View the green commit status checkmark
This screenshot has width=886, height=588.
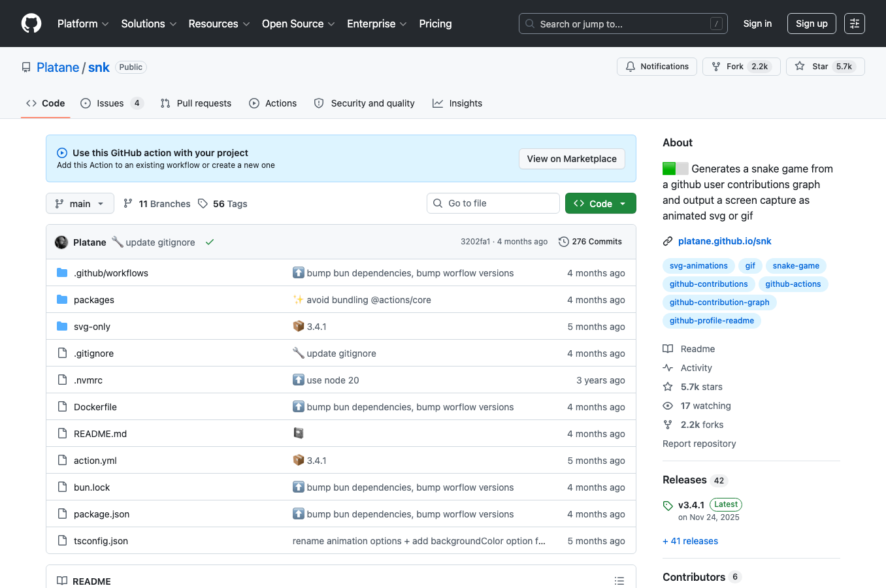coord(210,242)
